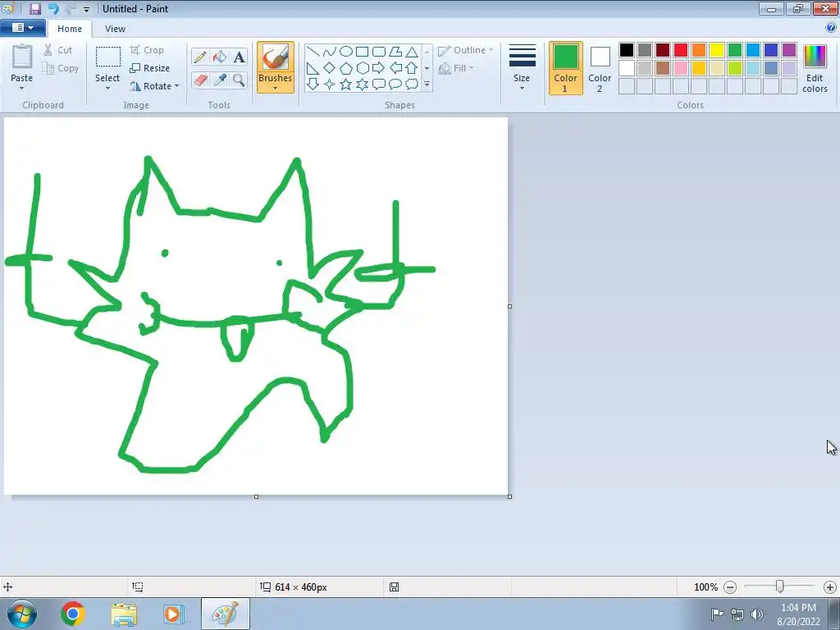Choose the Diamond shape
Image resolution: width=840 pixels, height=630 pixels.
click(x=330, y=68)
